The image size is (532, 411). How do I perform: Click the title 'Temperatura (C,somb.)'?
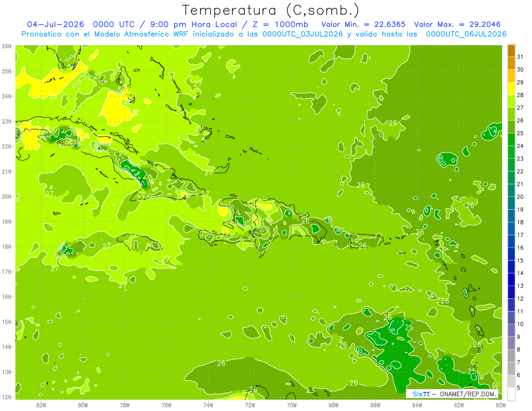(271, 10)
